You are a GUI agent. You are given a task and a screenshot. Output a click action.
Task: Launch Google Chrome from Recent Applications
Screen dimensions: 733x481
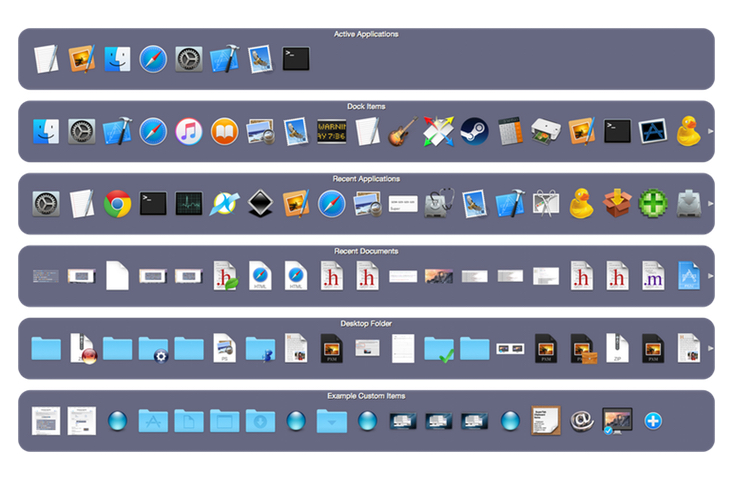tap(117, 204)
